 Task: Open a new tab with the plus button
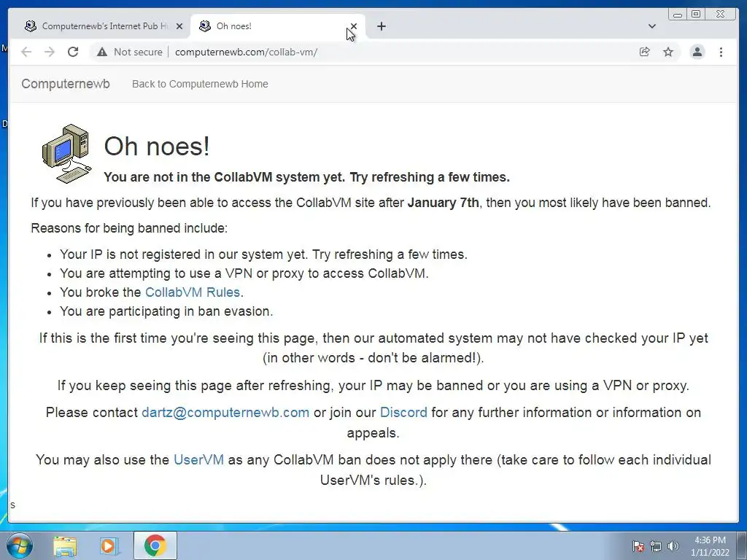coord(381,26)
